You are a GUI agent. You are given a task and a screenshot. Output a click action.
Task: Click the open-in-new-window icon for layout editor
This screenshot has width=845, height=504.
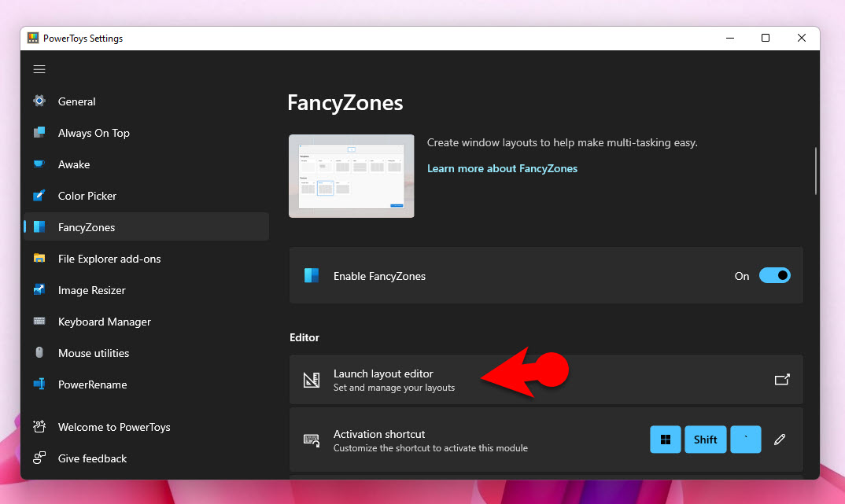[782, 380]
